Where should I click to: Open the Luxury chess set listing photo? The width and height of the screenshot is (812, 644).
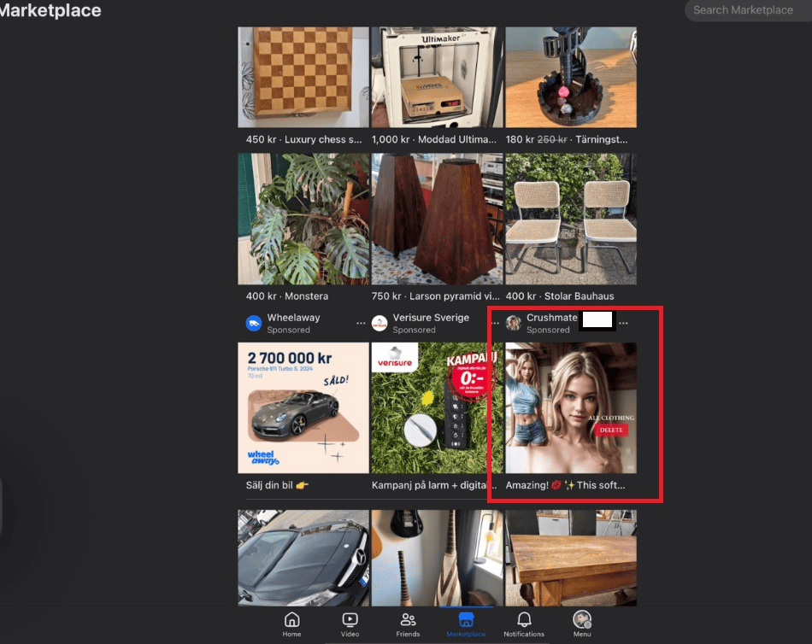(303, 77)
